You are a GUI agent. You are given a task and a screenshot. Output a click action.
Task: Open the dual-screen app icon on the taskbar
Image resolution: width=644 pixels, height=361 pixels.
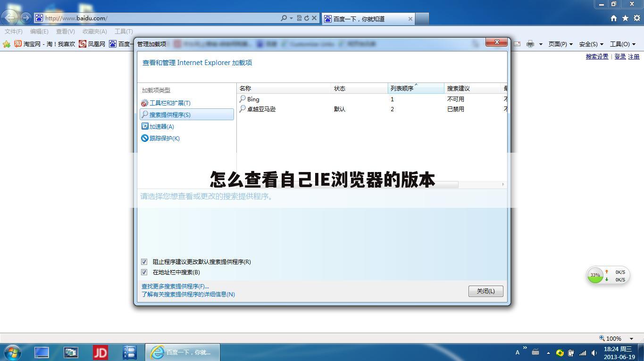pyautogui.click(x=71, y=352)
